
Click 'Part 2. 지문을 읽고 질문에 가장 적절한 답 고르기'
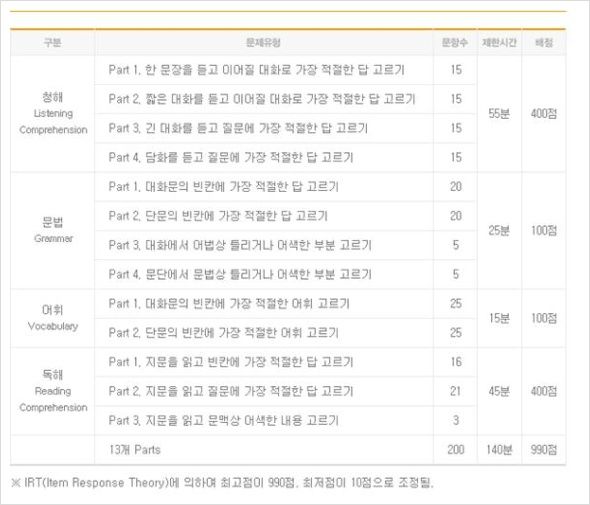click(x=231, y=391)
